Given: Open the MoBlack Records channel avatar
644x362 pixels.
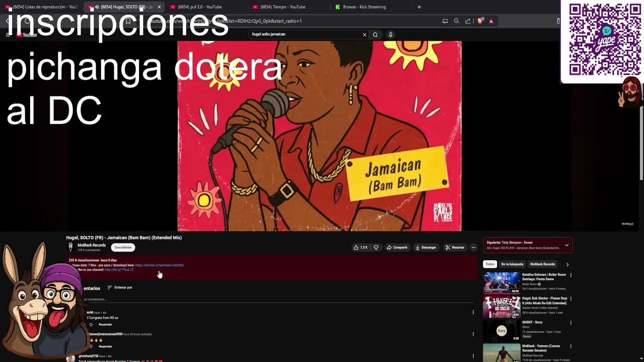Looking at the screenshot, I should tap(70, 247).
